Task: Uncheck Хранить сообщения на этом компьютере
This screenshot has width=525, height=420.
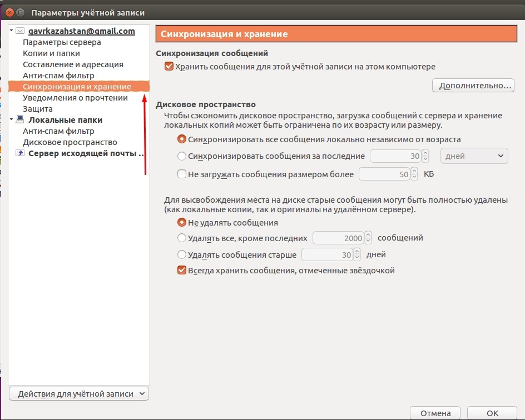Action: point(169,66)
